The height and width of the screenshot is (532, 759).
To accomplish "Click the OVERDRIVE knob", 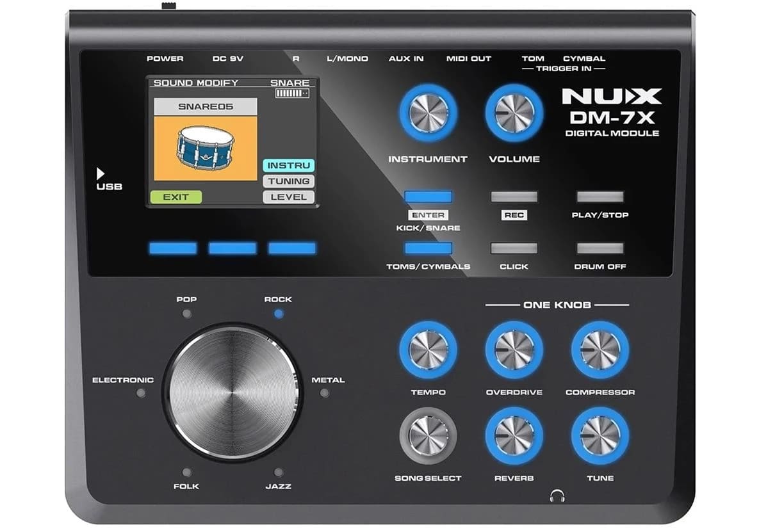I will coord(514,350).
